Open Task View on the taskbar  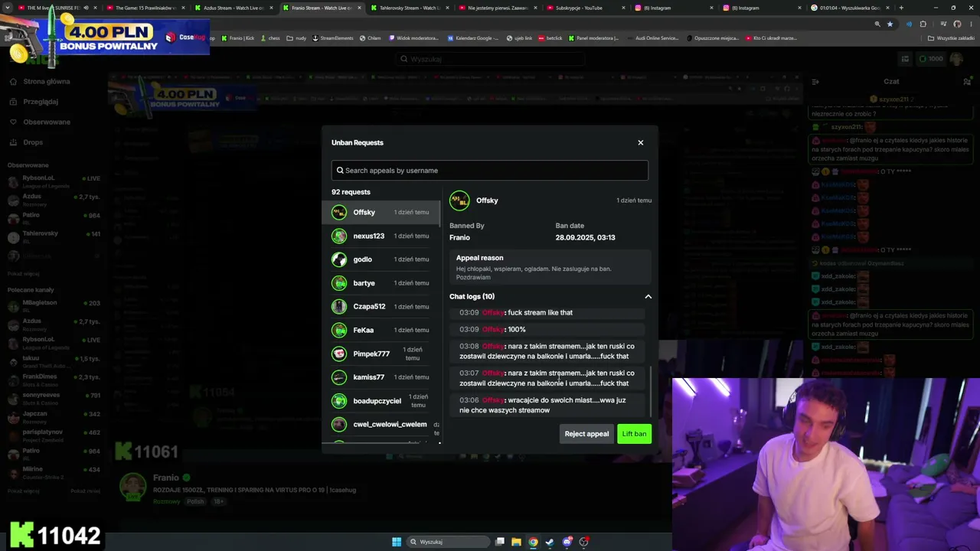click(500, 542)
